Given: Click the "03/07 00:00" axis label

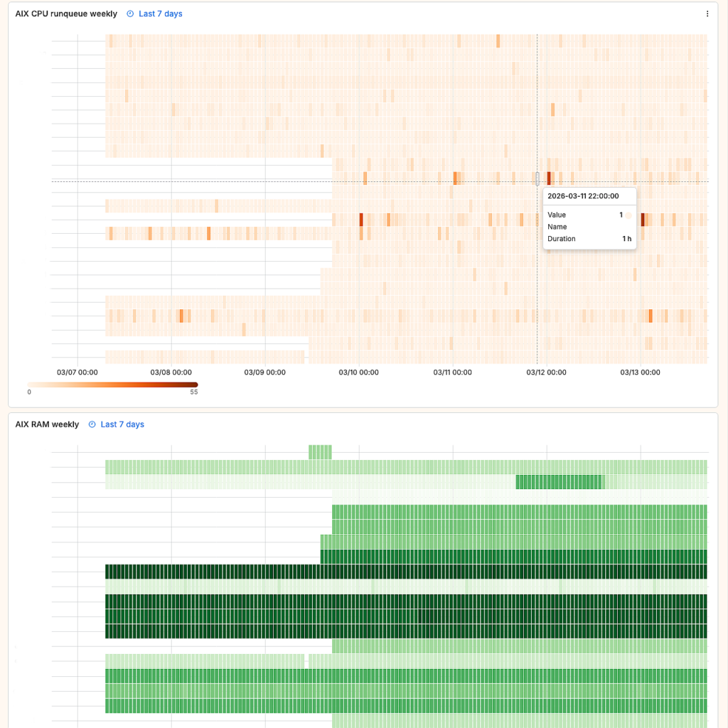Looking at the screenshot, I should point(76,372).
